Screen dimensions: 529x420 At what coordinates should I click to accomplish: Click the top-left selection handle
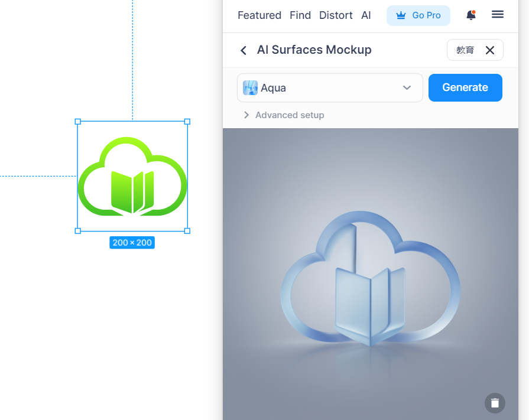tap(78, 122)
